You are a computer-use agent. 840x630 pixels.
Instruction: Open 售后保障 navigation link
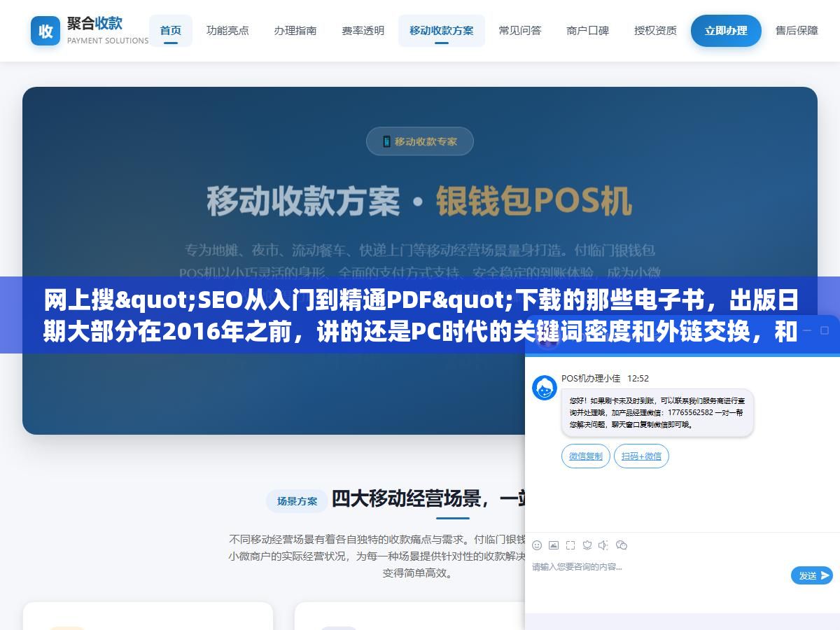coord(797,31)
